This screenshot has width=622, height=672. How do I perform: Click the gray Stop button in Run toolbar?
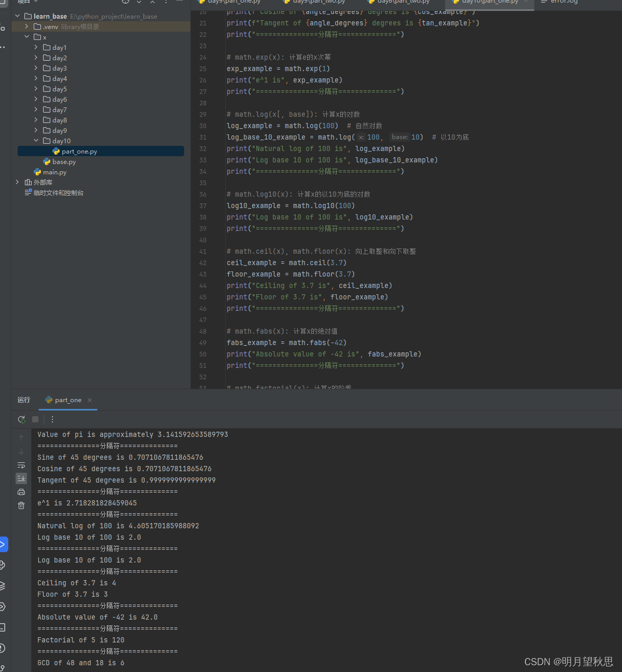(x=35, y=419)
